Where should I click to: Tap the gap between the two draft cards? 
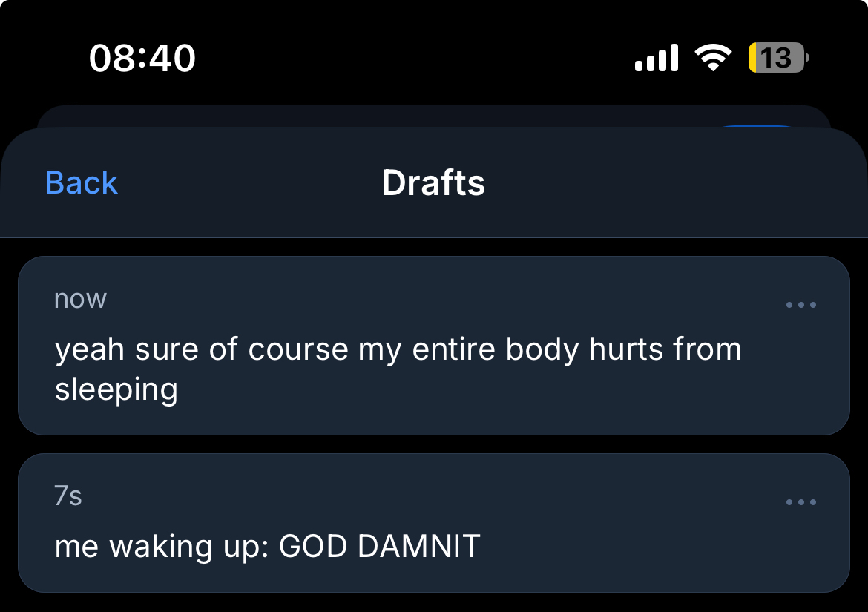coord(433,444)
